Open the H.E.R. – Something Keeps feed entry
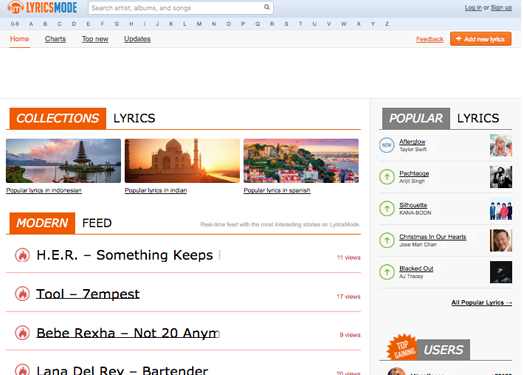Viewport: 523px width, 375px height. click(x=128, y=255)
